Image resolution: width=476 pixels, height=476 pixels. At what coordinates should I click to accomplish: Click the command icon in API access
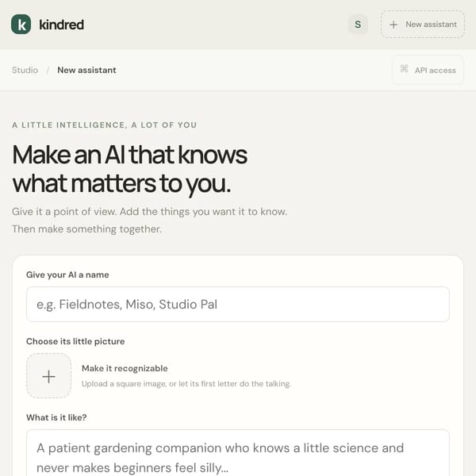click(x=404, y=69)
